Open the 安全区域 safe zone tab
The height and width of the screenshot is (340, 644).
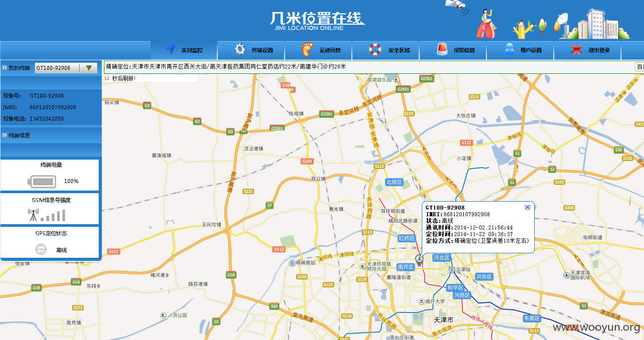(386, 50)
